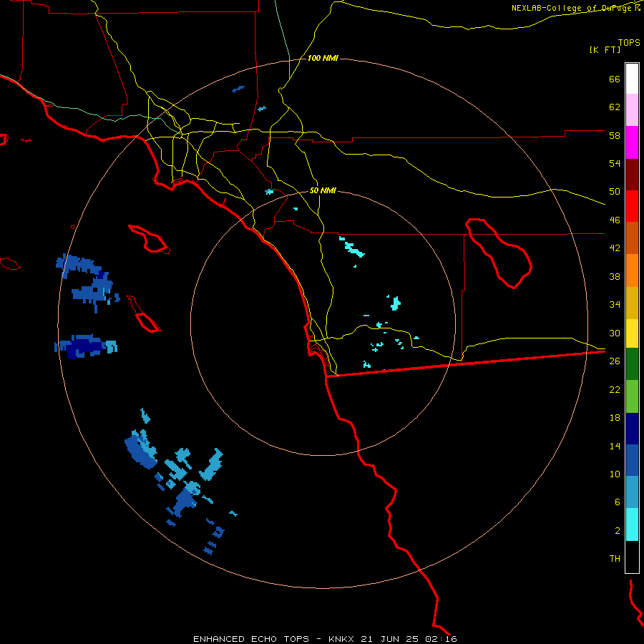The height and width of the screenshot is (644, 644).
Task: Select the "50" legend value
Action: 615,191
